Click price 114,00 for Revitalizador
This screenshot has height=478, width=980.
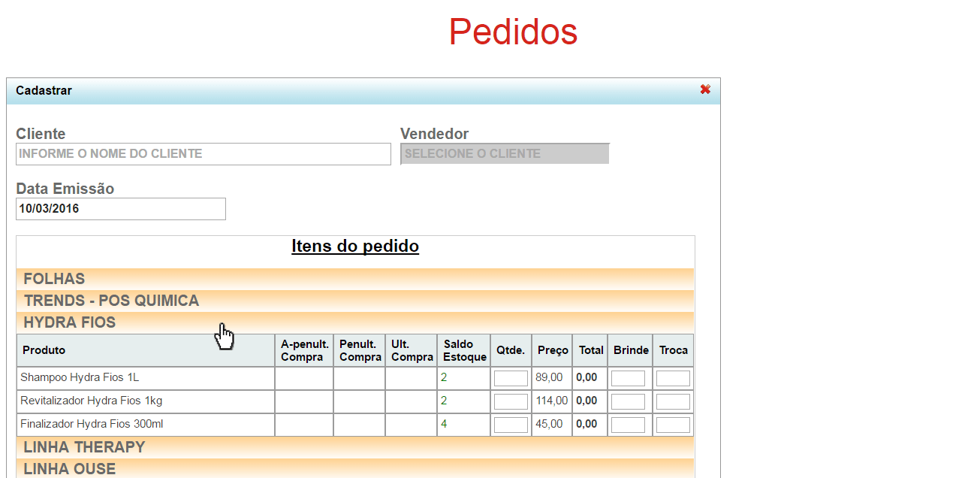[x=552, y=401]
